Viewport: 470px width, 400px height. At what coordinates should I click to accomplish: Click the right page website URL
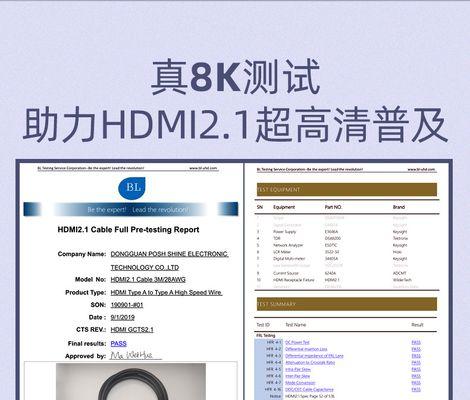[x=421, y=169]
